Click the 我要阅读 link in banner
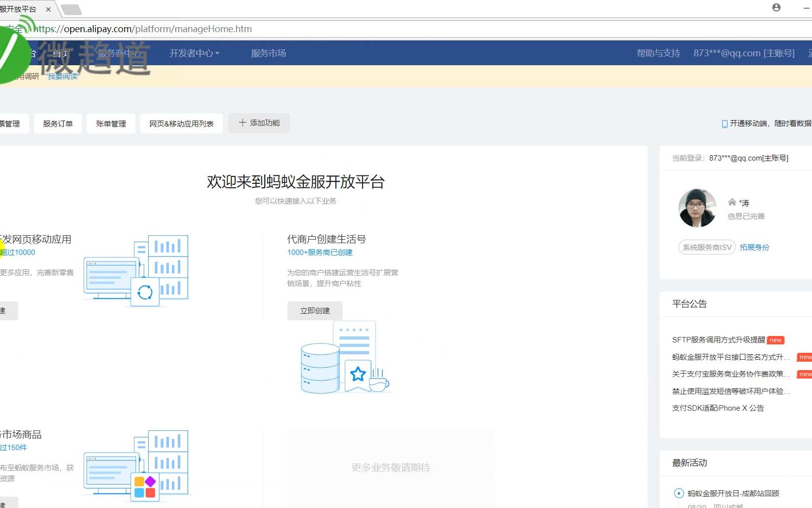 click(62, 76)
